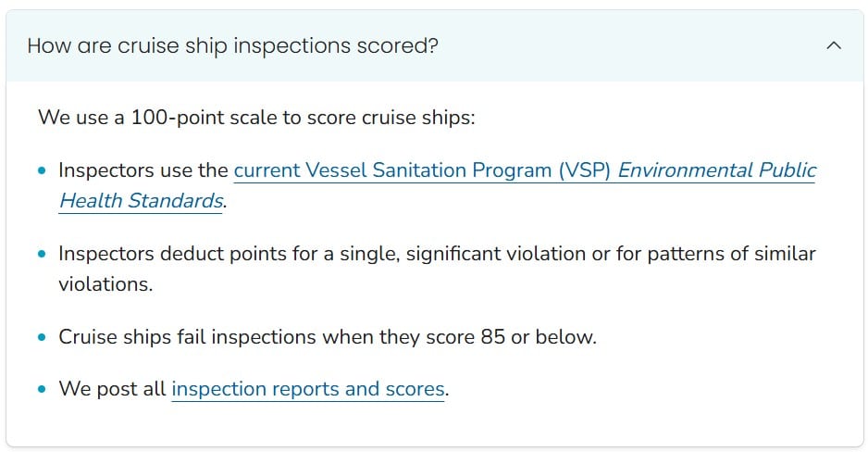Image resolution: width=868 pixels, height=452 pixels.
Task: Click the 'How are cruise ship inspections scored?' heading
Action: 232,45
